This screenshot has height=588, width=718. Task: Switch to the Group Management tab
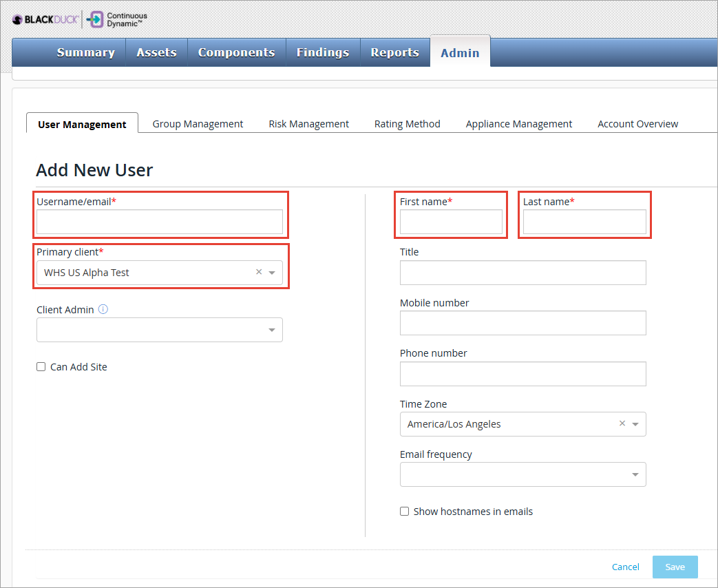198,123
